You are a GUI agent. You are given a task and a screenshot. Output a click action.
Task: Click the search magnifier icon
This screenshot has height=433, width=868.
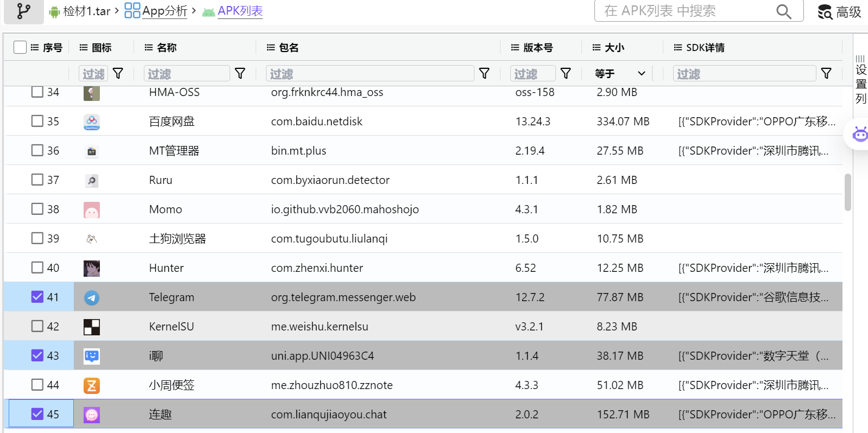pos(783,11)
